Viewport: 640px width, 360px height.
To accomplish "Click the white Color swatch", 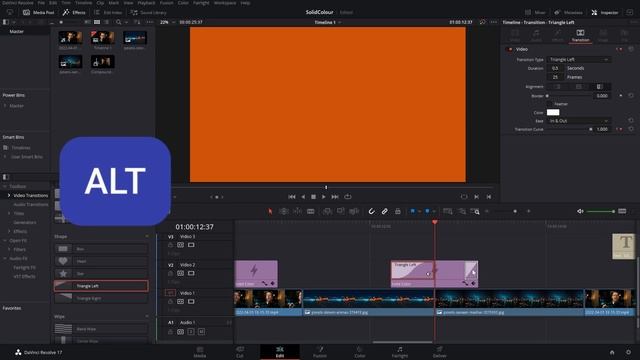I will [553, 112].
